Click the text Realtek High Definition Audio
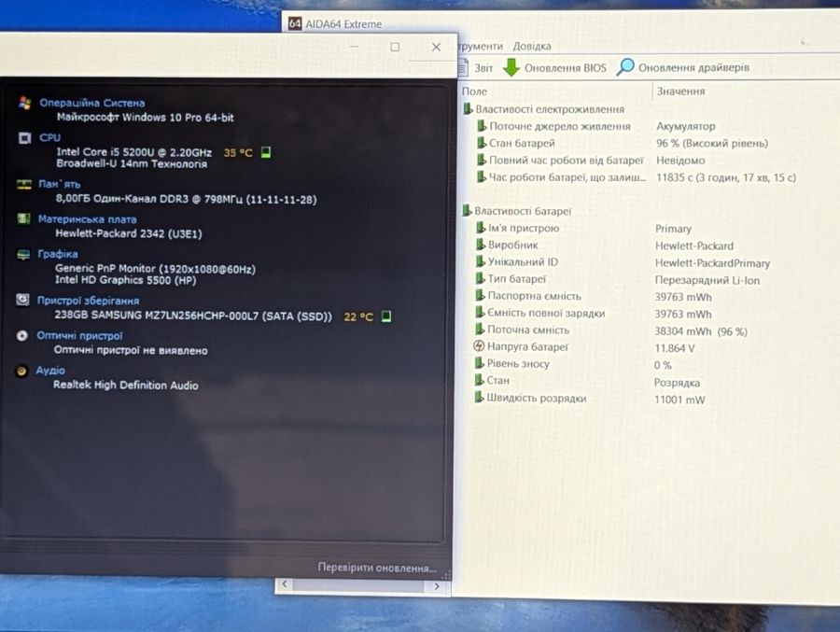 click(x=125, y=385)
